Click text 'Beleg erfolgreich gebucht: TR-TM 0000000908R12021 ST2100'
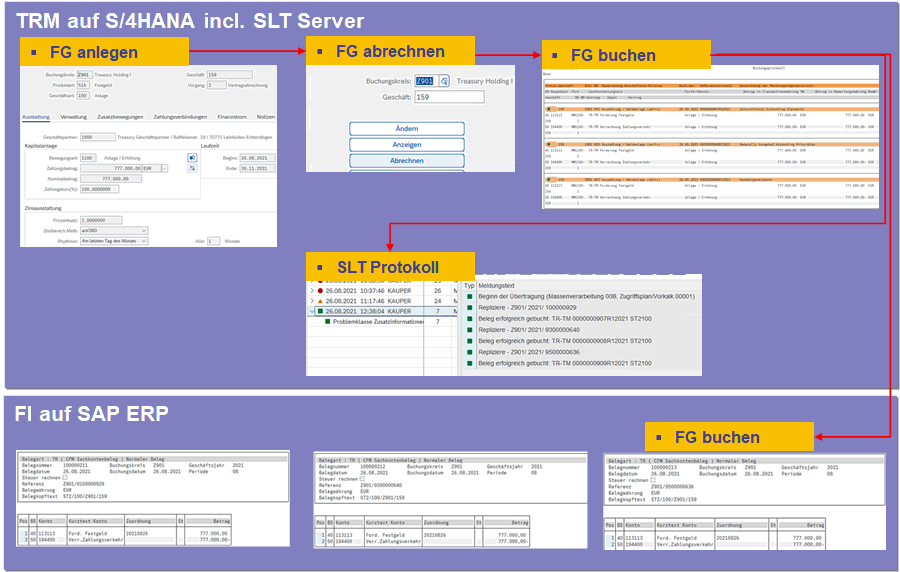 [565, 341]
